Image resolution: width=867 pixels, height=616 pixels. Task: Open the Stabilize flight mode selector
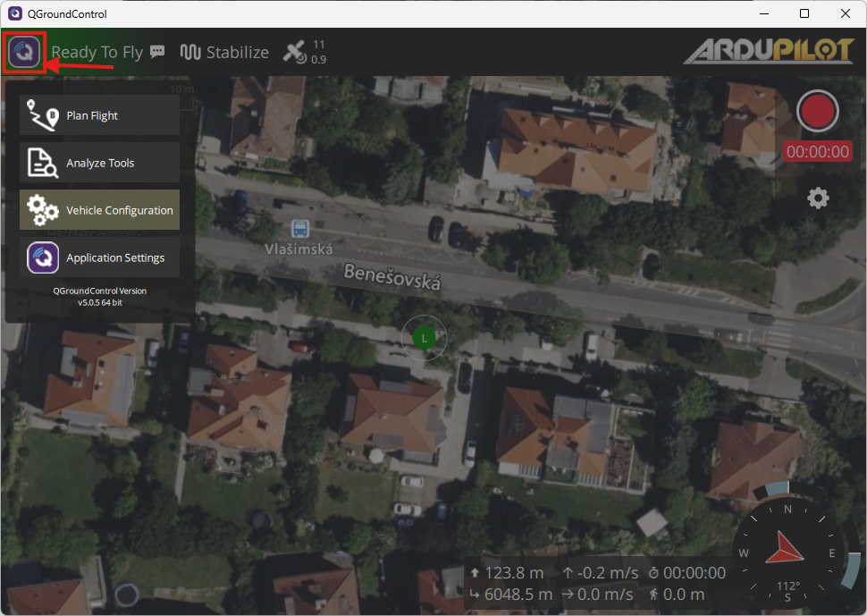[x=224, y=52]
